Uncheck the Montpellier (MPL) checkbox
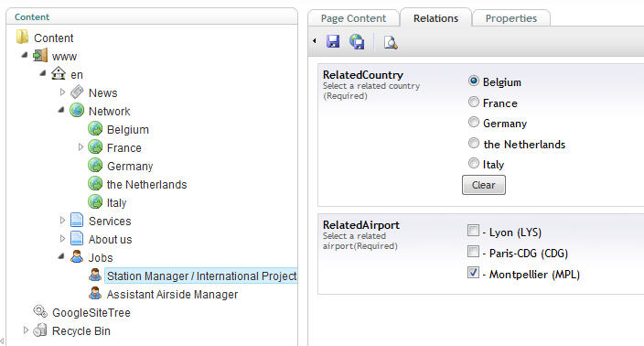 [x=473, y=273]
